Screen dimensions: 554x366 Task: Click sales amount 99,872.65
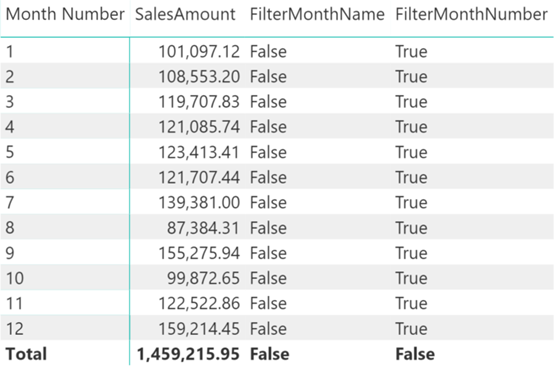203,278
